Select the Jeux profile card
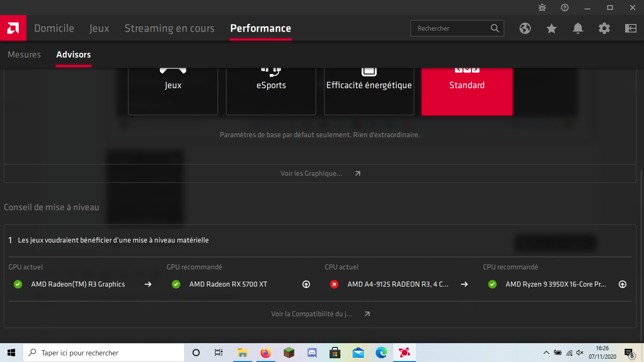The height and width of the screenshot is (362, 644). point(173,91)
